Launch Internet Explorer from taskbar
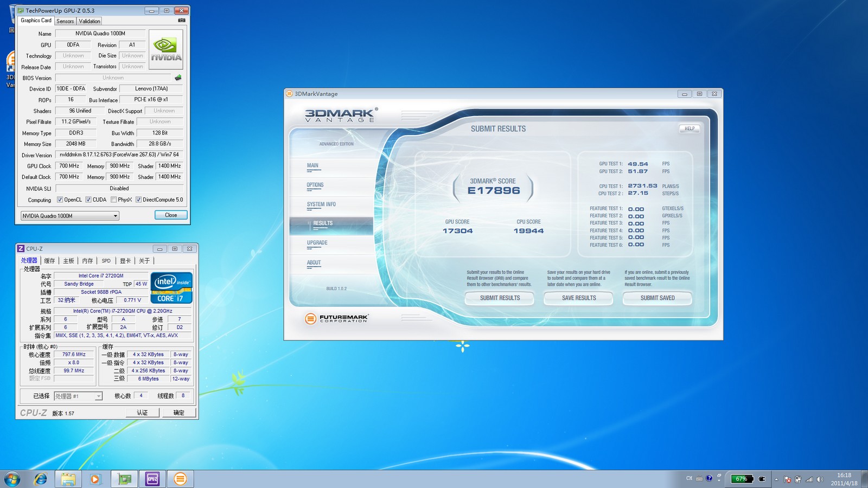Image resolution: width=868 pixels, height=488 pixels. coord(41,479)
